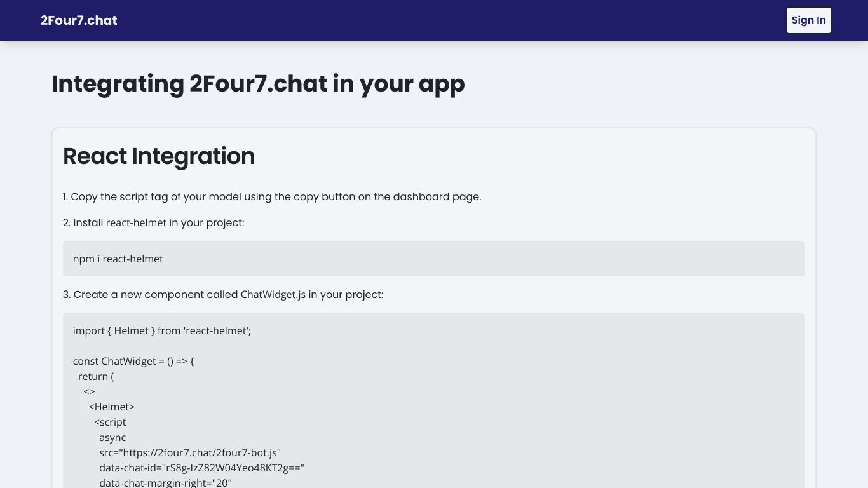Image resolution: width=868 pixels, height=488 pixels.
Task: Click the data-chat-margin-right attribute line
Action: coord(165,483)
